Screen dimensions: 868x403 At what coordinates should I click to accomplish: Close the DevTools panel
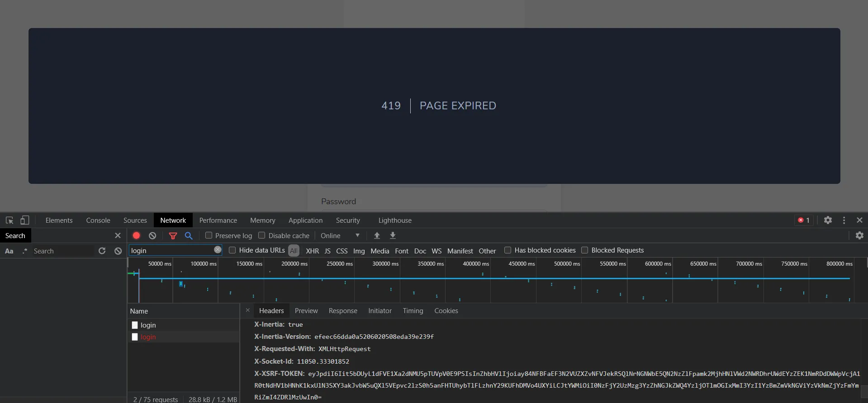859,220
